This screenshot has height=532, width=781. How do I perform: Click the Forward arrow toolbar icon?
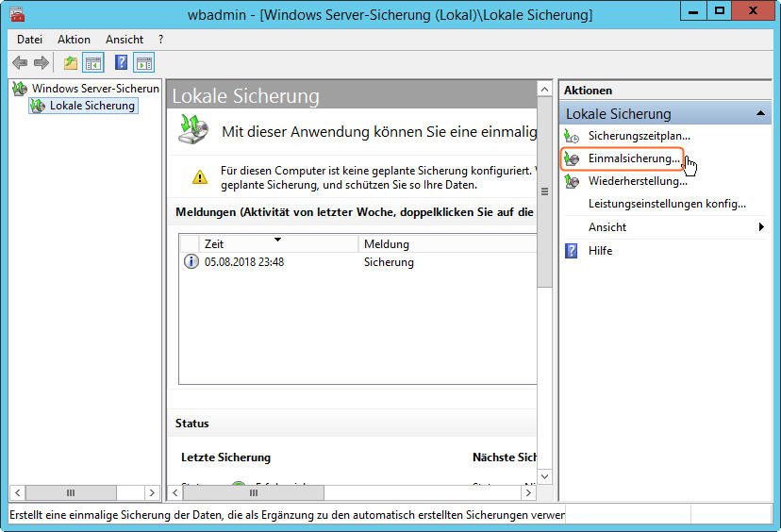click(42, 63)
